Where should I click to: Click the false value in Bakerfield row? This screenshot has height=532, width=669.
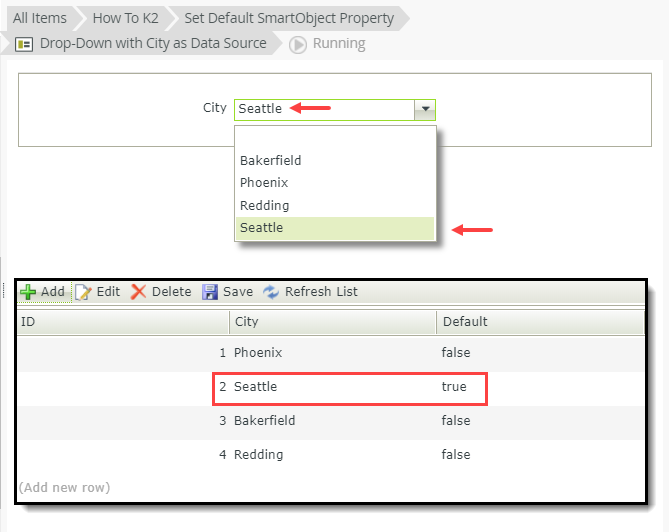[456, 421]
